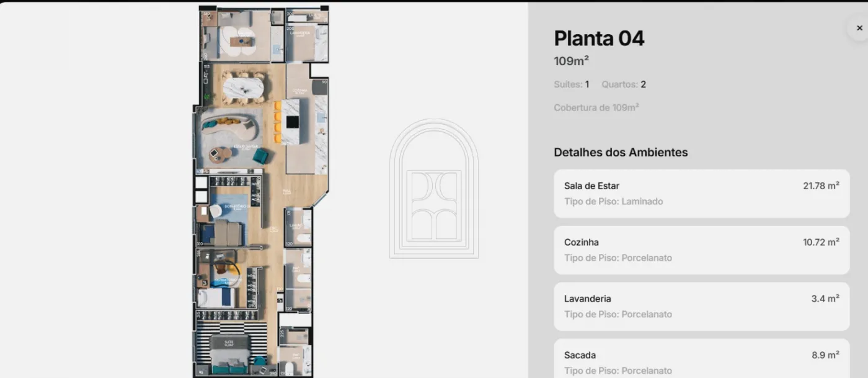This screenshot has width=868, height=378.
Task: Click the curved sofa in living room
Action: click(x=229, y=125)
